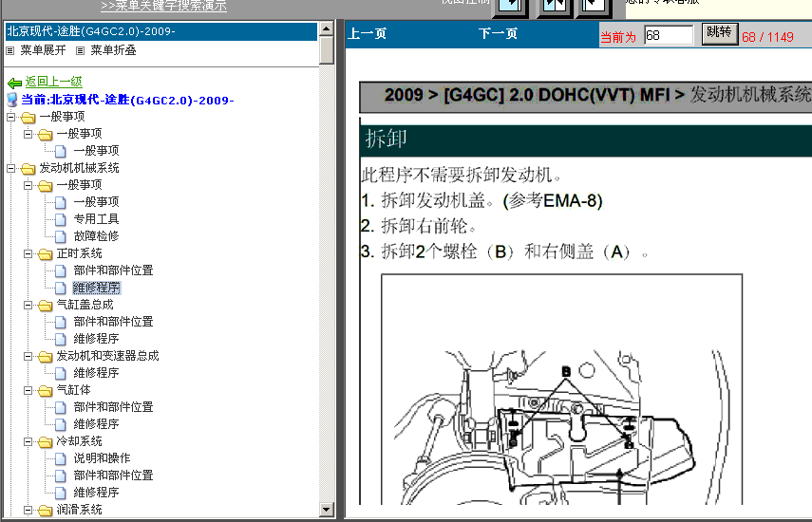Click the small icon before 菜单展开
Screen dimensions: 812x522
coord(10,50)
